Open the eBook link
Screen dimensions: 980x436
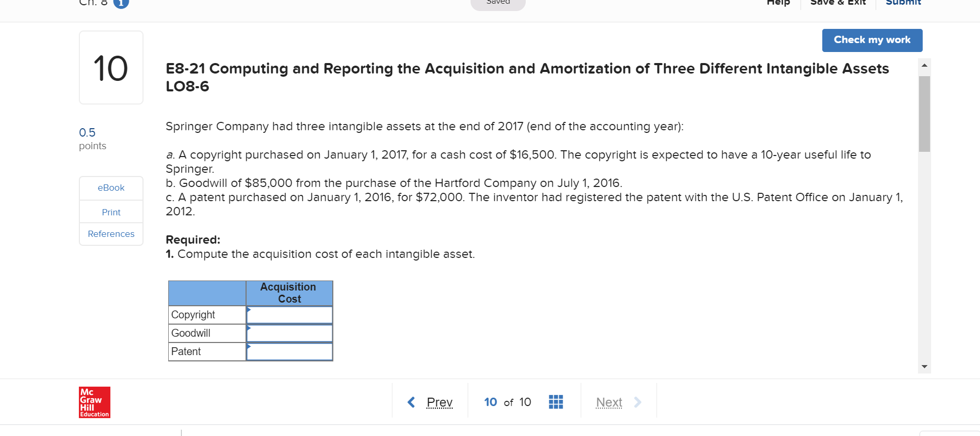click(x=111, y=188)
